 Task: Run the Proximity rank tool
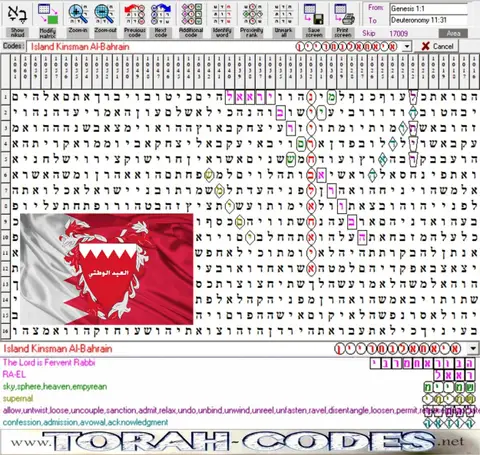[252, 14]
